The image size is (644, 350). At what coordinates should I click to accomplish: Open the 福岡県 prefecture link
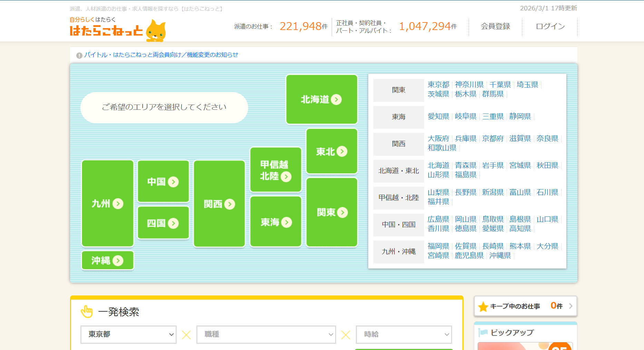tap(438, 246)
